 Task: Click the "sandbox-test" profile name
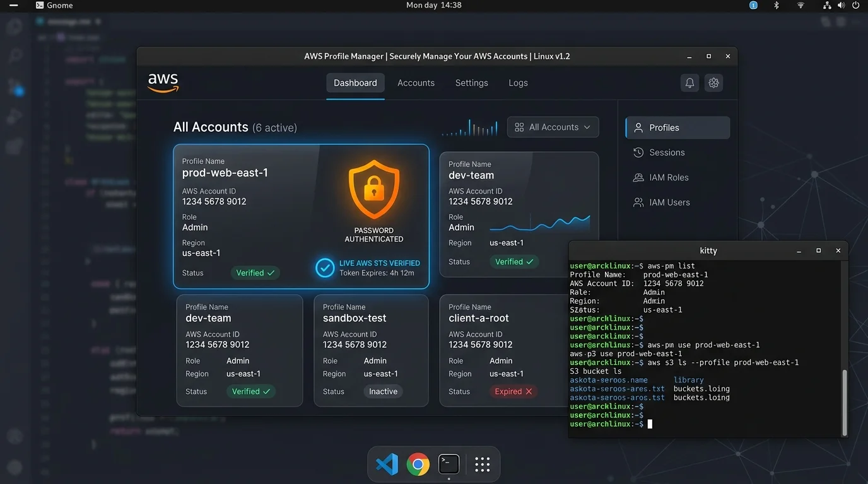click(355, 318)
